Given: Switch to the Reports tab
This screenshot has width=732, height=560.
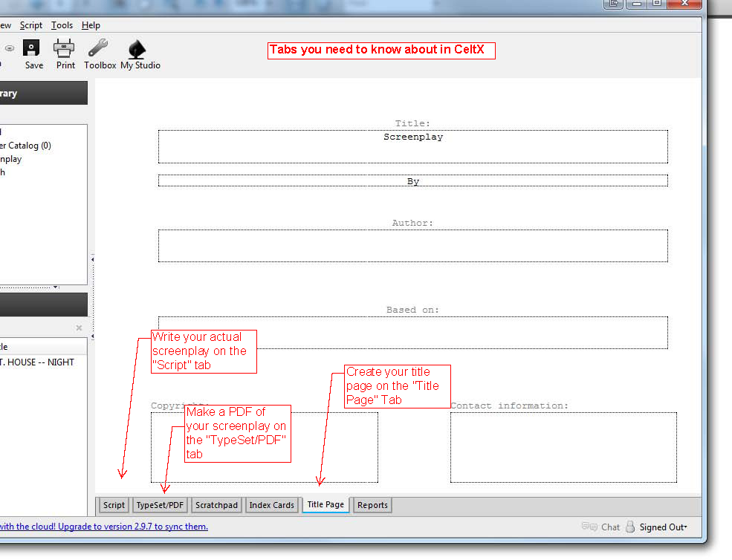Looking at the screenshot, I should 372,505.
